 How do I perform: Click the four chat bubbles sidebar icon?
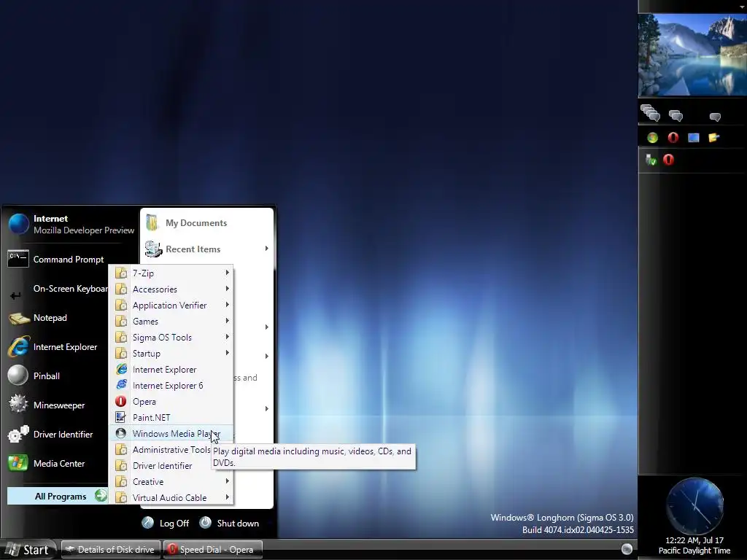[650, 113]
